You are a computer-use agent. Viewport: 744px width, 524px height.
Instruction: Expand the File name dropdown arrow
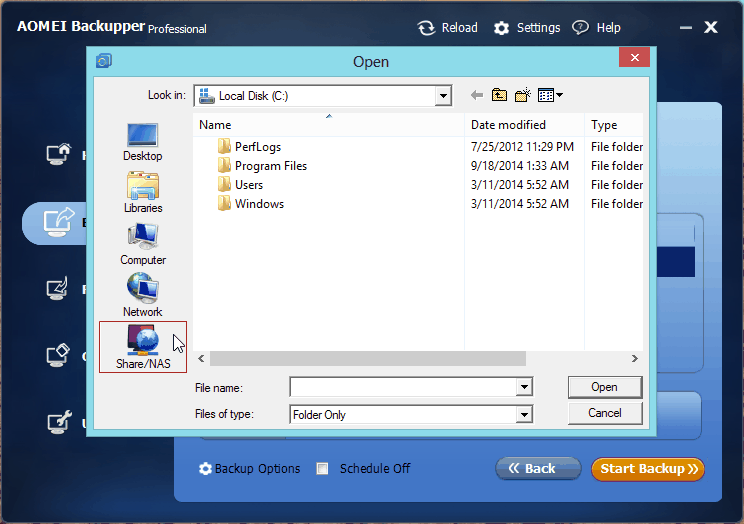coord(524,387)
